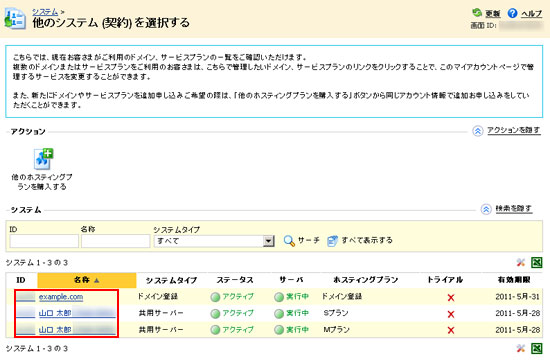The height and width of the screenshot is (361, 550).
Task: Sort by the 有効期限 column header
Action: (514, 280)
